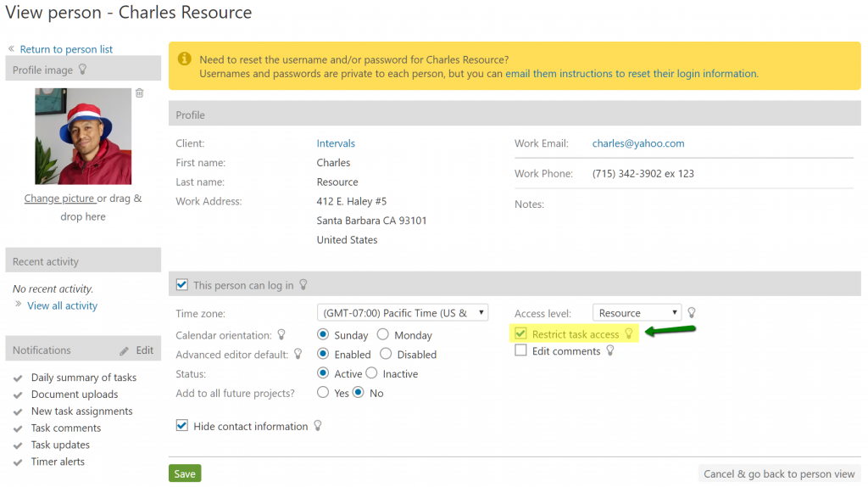
Task: Click Cancel & go back to person view
Action: tap(779, 474)
